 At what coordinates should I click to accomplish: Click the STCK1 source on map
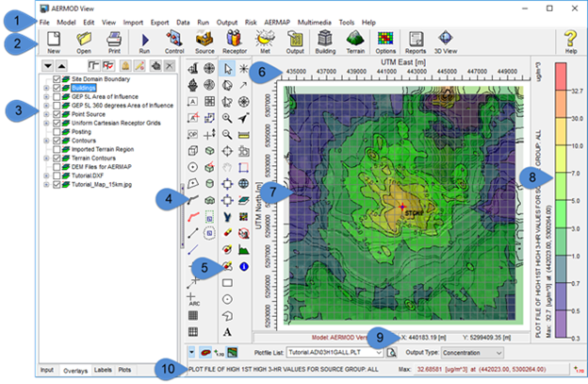pyautogui.click(x=402, y=207)
